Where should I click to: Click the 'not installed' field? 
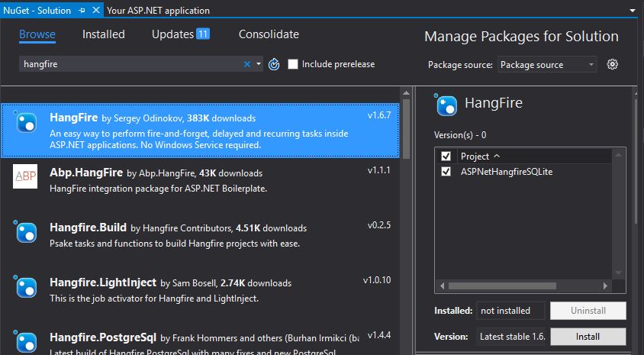point(510,311)
